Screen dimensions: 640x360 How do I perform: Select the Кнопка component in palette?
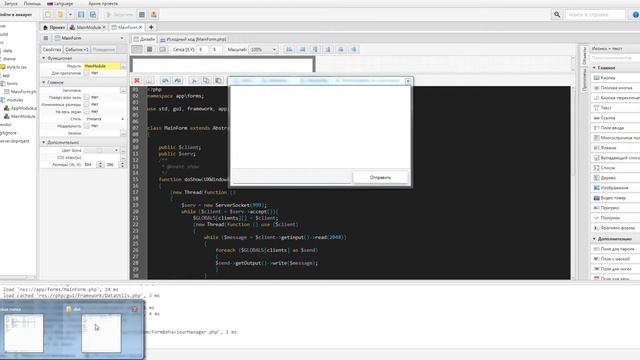tap(616, 78)
